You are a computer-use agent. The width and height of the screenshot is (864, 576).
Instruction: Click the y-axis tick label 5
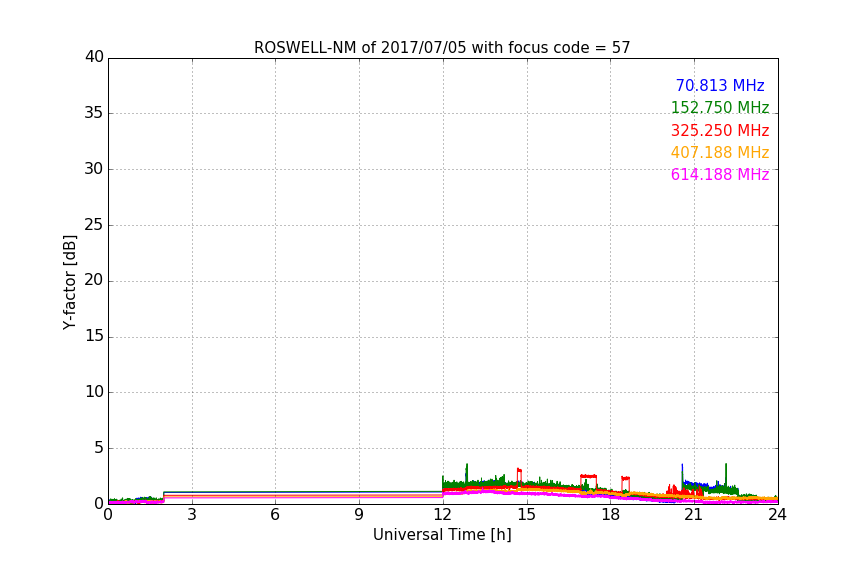99,448
